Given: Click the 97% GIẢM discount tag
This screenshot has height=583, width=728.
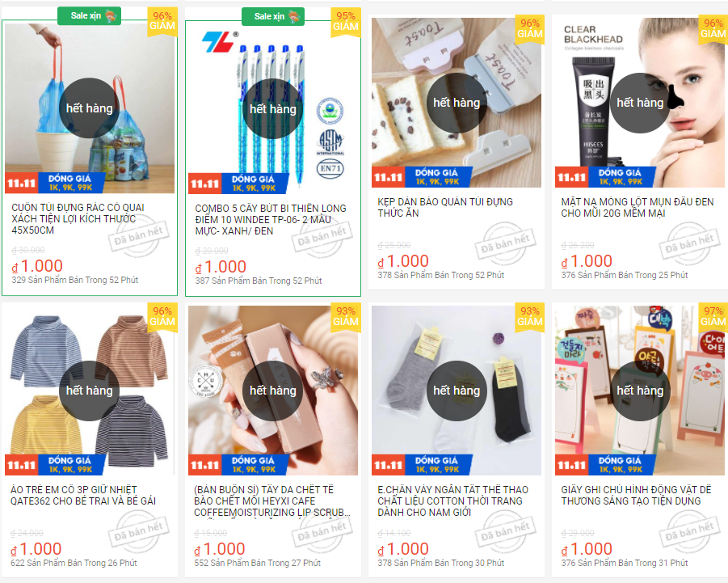Looking at the screenshot, I should click(x=713, y=316).
